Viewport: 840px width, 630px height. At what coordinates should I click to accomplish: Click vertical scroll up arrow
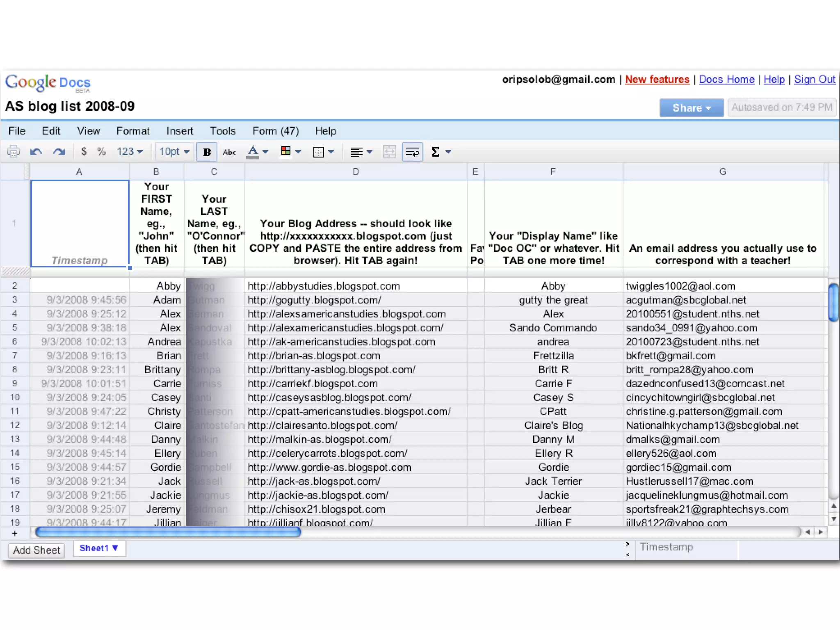pos(833,506)
